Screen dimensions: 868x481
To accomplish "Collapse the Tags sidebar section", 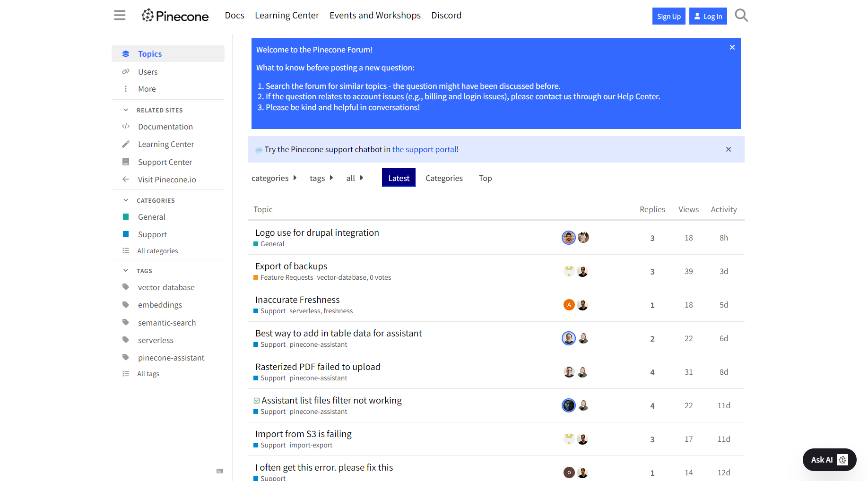I will (126, 271).
